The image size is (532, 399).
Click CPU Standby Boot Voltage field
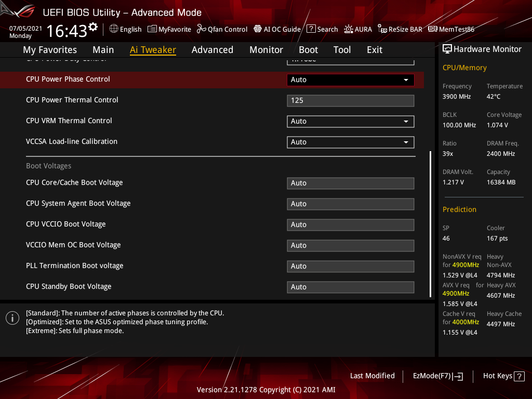[351, 287]
